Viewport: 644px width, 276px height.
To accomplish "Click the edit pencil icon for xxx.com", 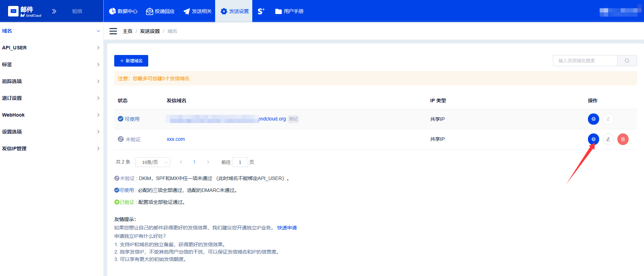I will 608,139.
